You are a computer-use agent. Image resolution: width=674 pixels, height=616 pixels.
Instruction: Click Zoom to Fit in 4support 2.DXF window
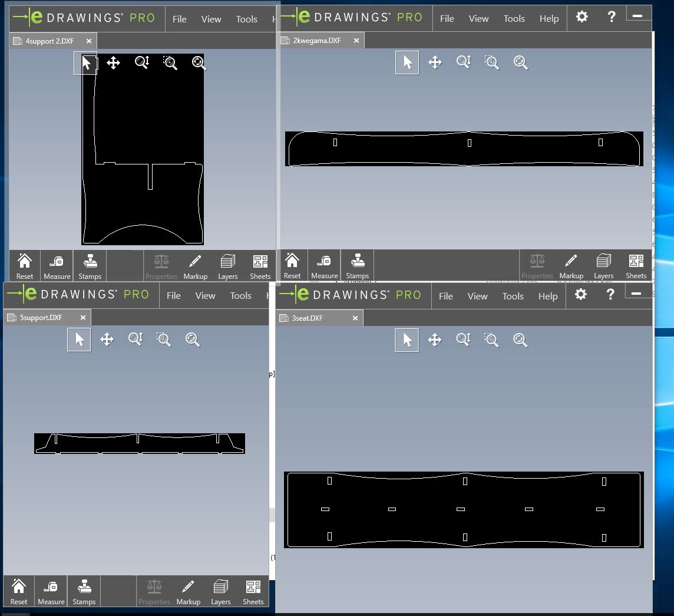(x=199, y=63)
